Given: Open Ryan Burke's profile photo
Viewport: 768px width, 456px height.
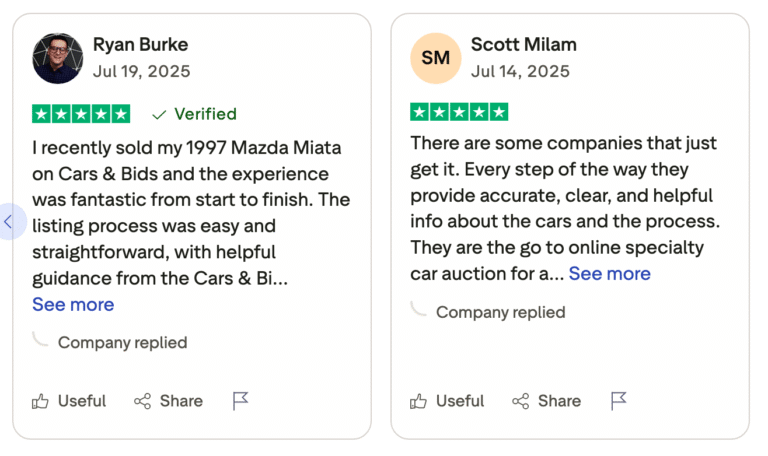Looking at the screenshot, I should point(57,58).
